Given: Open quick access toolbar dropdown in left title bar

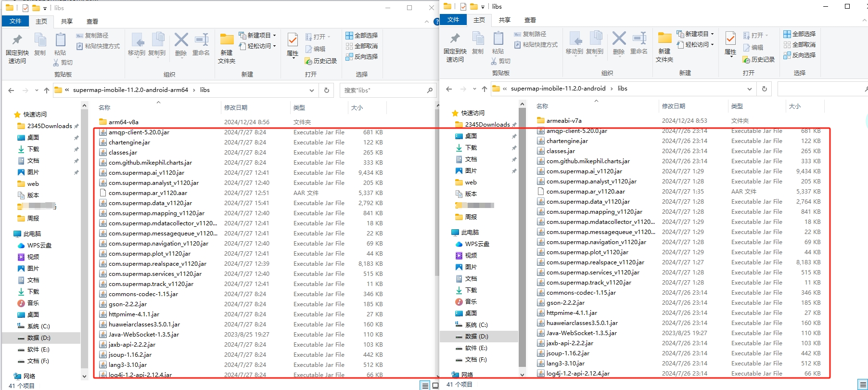Looking at the screenshot, I should pyautogui.click(x=45, y=8).
